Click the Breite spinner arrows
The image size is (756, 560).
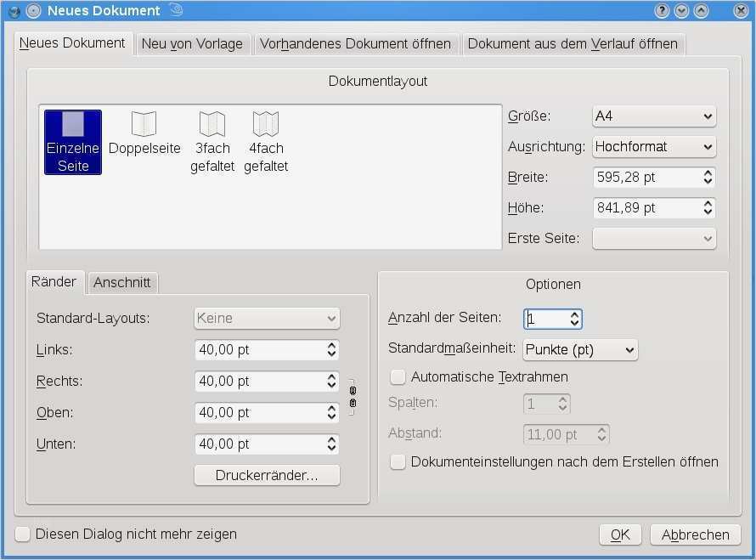[708, 177]
